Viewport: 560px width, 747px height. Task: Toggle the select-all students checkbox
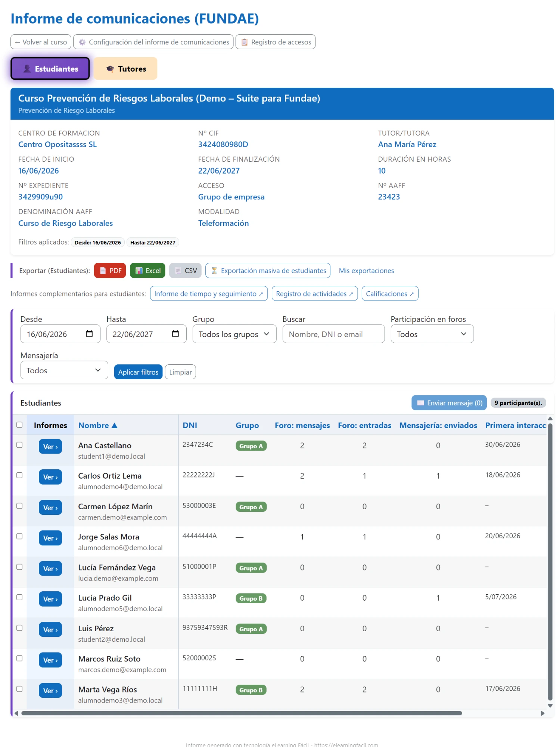coord(19,425)
